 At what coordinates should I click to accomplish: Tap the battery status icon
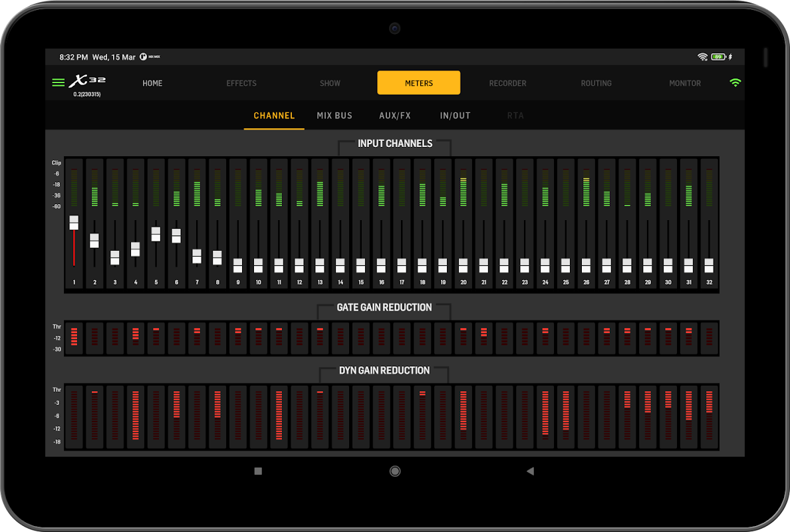click(x=718, y=57)
